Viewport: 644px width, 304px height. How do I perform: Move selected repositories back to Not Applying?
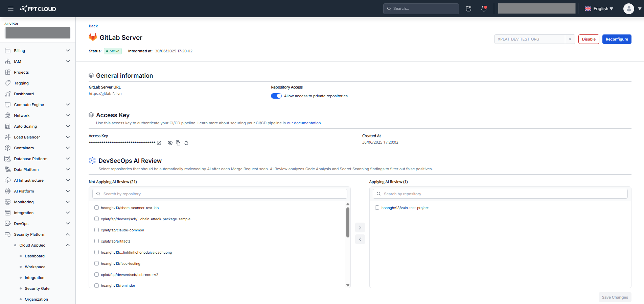coord(360,239)
